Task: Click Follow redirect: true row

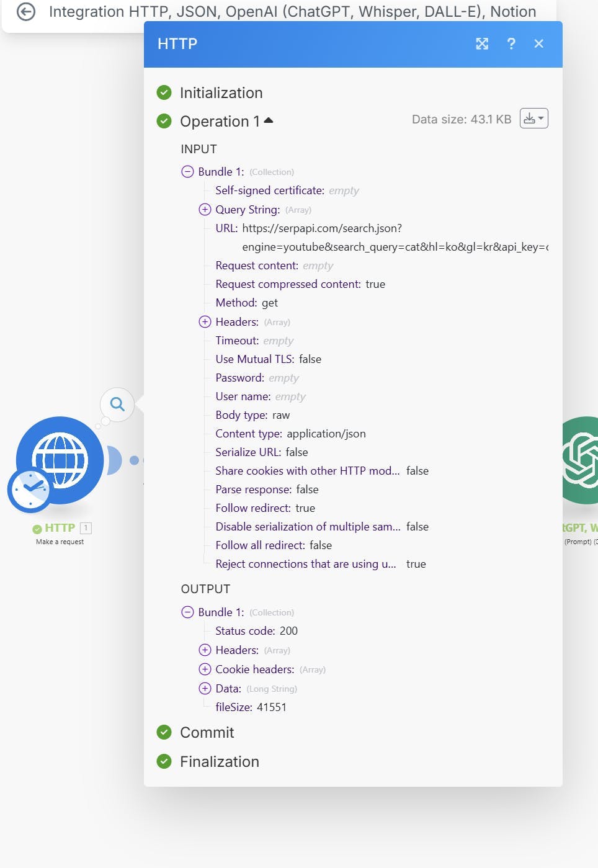Action: pyautogui.click(x=265, y=508)
